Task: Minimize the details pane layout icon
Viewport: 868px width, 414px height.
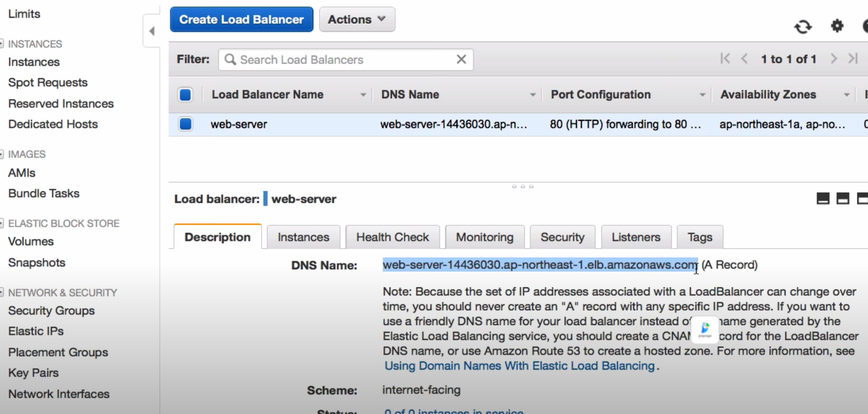Action: coord(823,198)
